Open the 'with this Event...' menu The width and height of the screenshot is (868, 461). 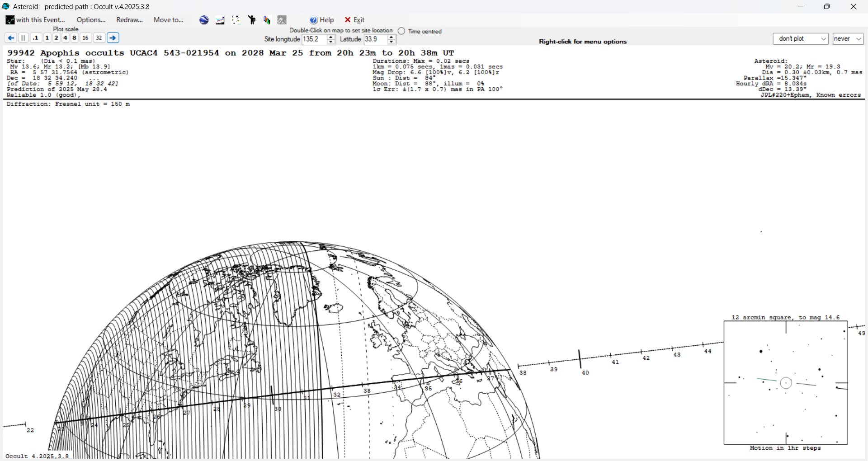[35, 20]
